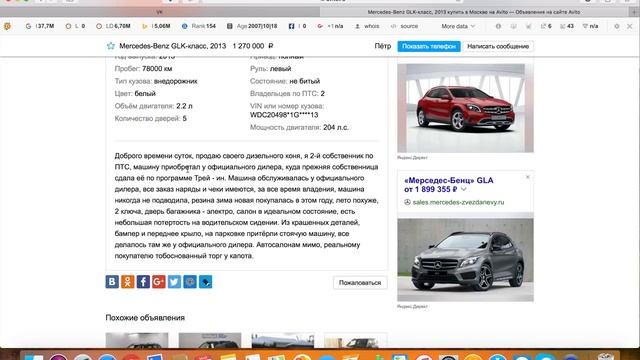Click the L 0 links metric
Image resolution: width=640 pixels, height=360 pixels.
(x=75, y=26)
